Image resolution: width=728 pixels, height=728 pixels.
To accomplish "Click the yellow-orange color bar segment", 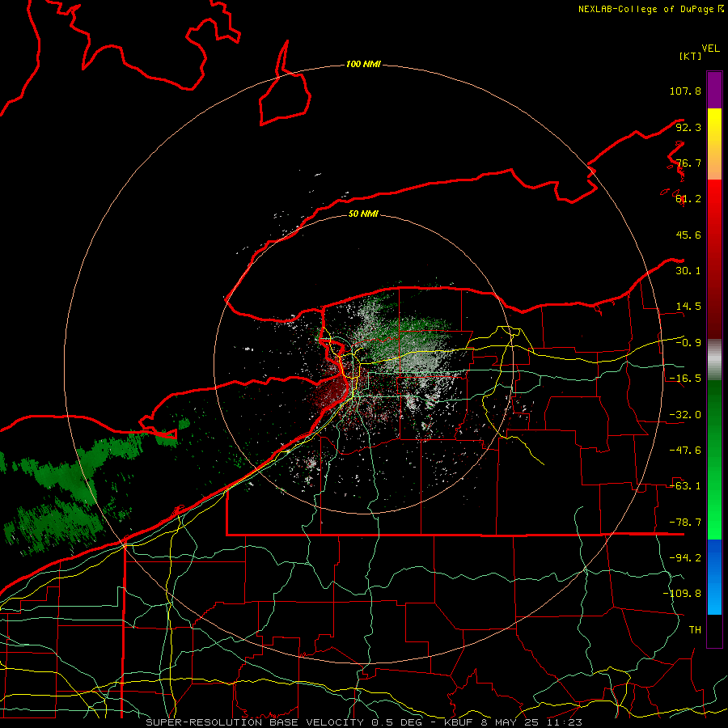I will click(x=714, y=144).
